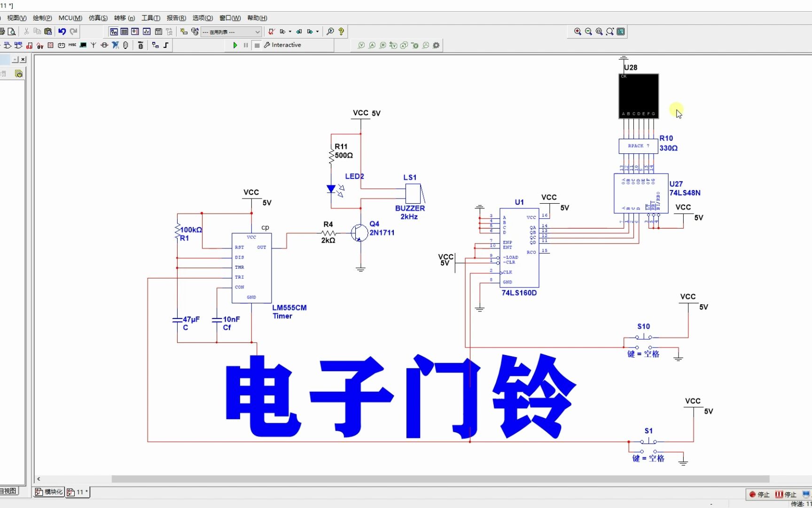Click the horizontal scrollbar left arrow
Image resolution: width=812 pixels, height=508 pixels.
[39, 479]
